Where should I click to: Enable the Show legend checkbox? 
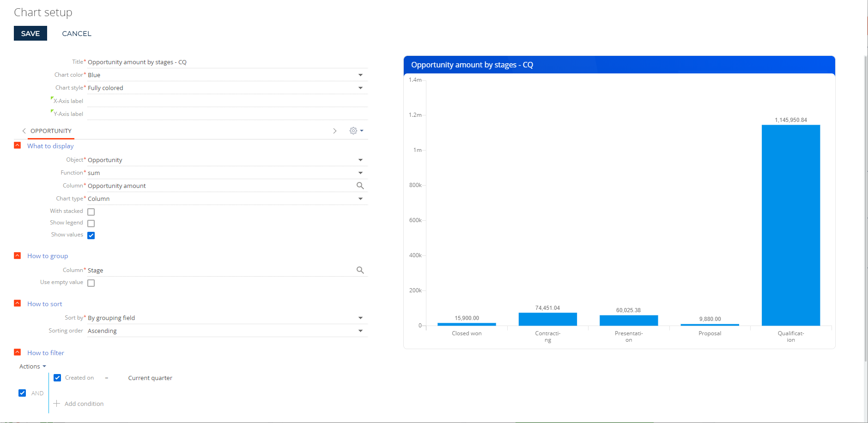pyautogui.click(x=91, y=223)
